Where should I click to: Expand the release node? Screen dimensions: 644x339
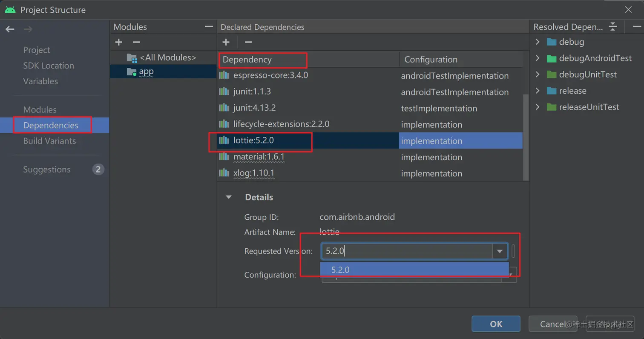[x=538, y=91]
